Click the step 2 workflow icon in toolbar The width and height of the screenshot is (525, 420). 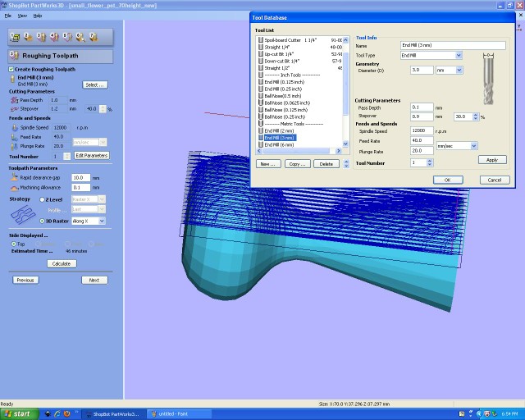[28, 37]
